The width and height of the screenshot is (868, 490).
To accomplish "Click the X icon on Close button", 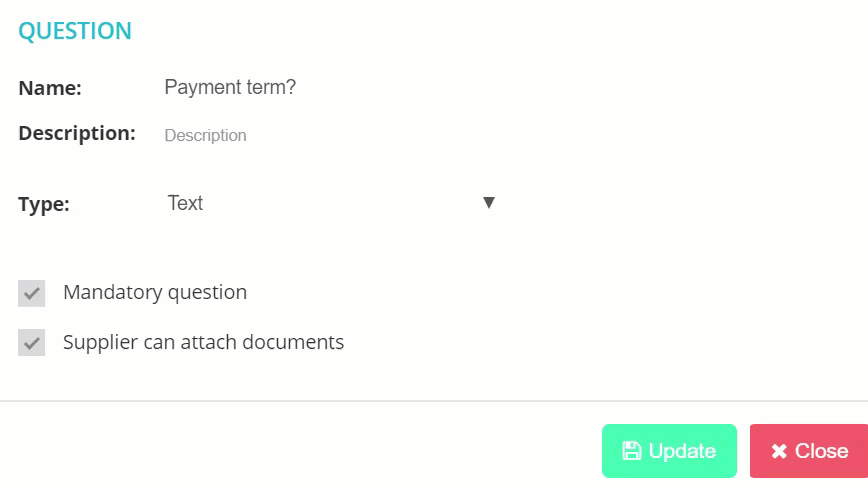I will [x=779, y=451].
